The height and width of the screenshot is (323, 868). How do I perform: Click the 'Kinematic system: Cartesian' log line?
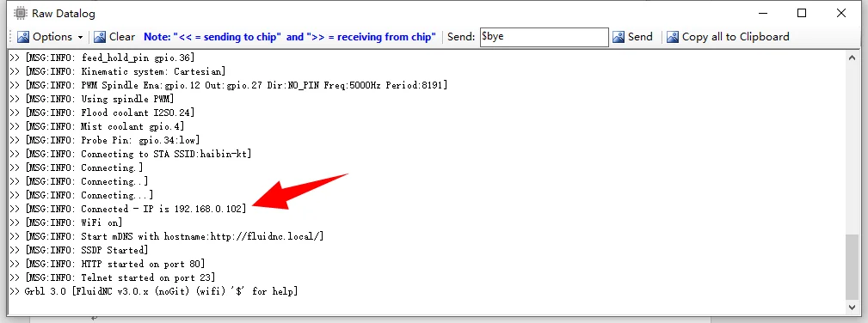click(117, 71)
